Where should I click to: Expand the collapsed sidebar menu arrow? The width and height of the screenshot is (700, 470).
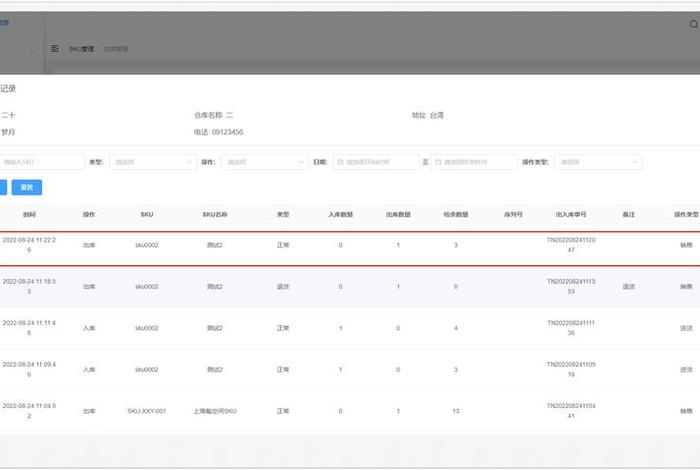pos(33,51)
